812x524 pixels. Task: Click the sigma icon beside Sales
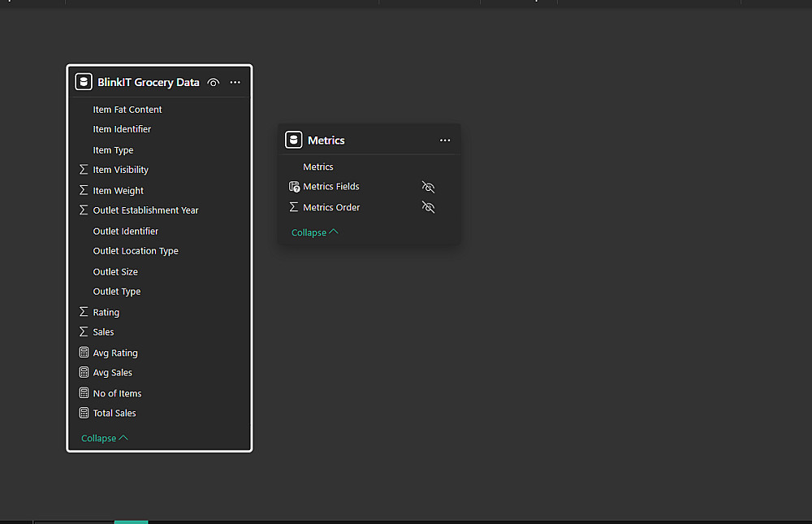pos(84,331)
